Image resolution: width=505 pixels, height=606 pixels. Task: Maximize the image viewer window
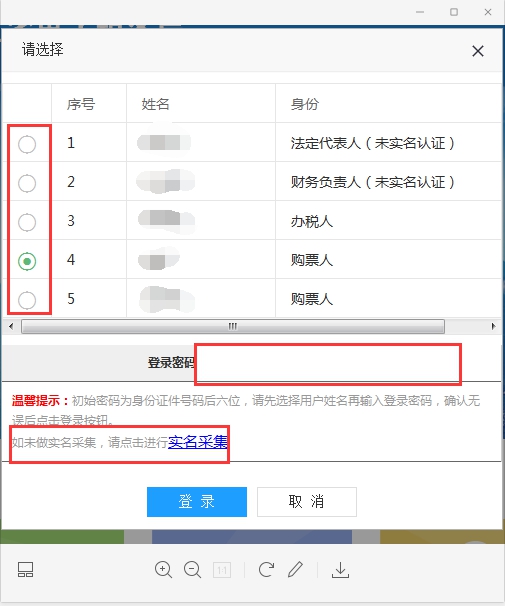pos(454,12)
